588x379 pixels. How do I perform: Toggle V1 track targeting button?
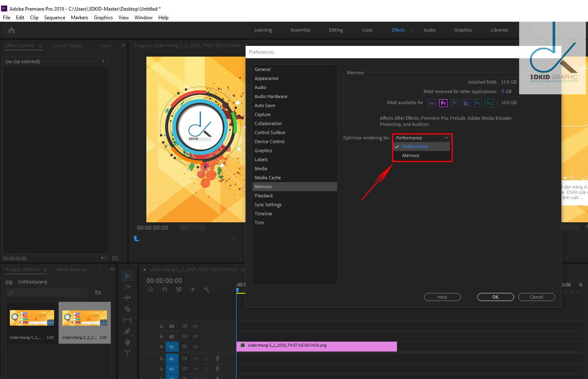tap(172, 347)
